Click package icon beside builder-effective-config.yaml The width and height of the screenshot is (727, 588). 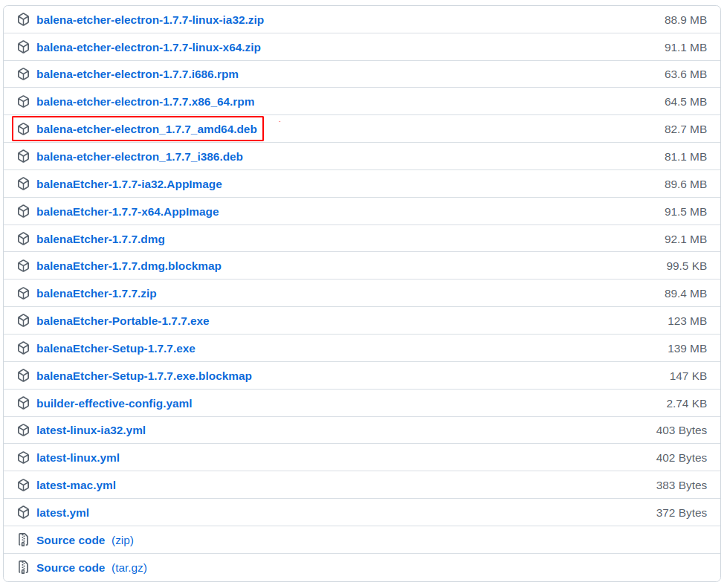click(23, 403)
